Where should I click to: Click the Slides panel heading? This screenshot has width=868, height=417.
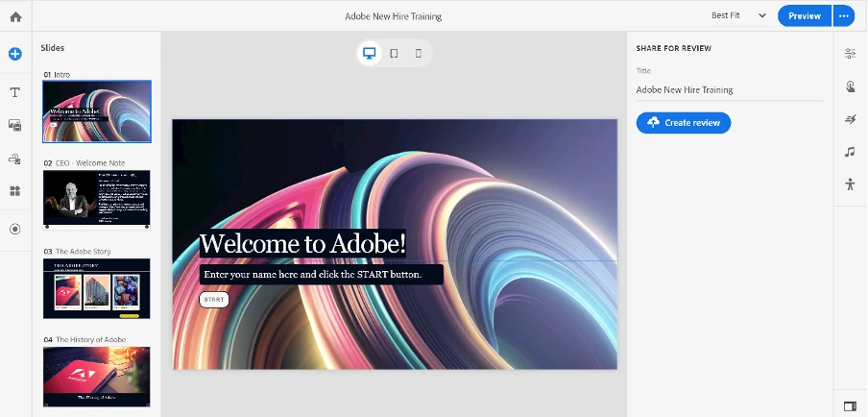pyautogui.click(x=53, y=48)
